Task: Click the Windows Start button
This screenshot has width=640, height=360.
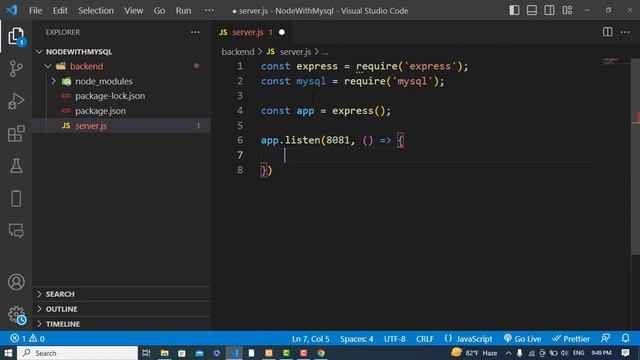Action: pos(8,353)
